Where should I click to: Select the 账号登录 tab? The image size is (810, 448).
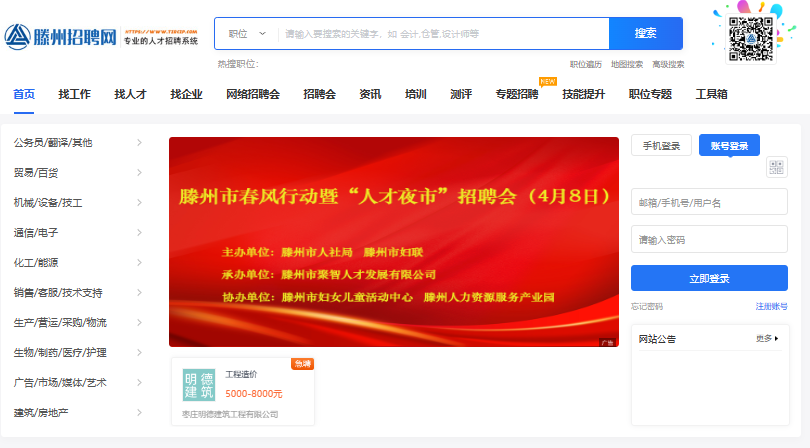[729, 146]
